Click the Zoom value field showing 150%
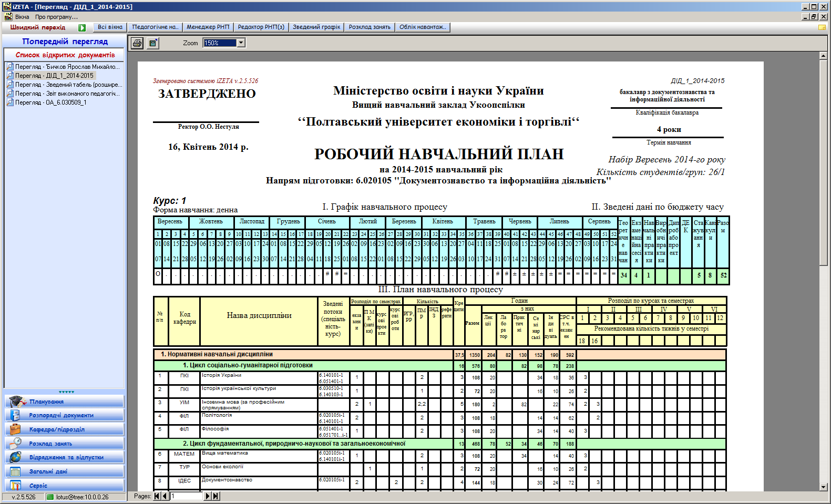Screen dimensions: 831x504 click(x=220, y=43)
